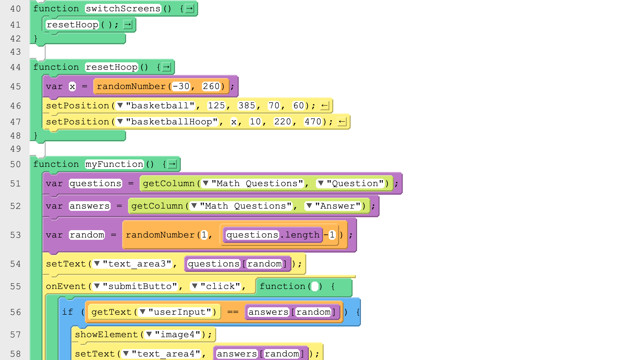Collapse the switchScreens function block arrow
This screenshot has height=360, width=644.
[x=190, y=9]
